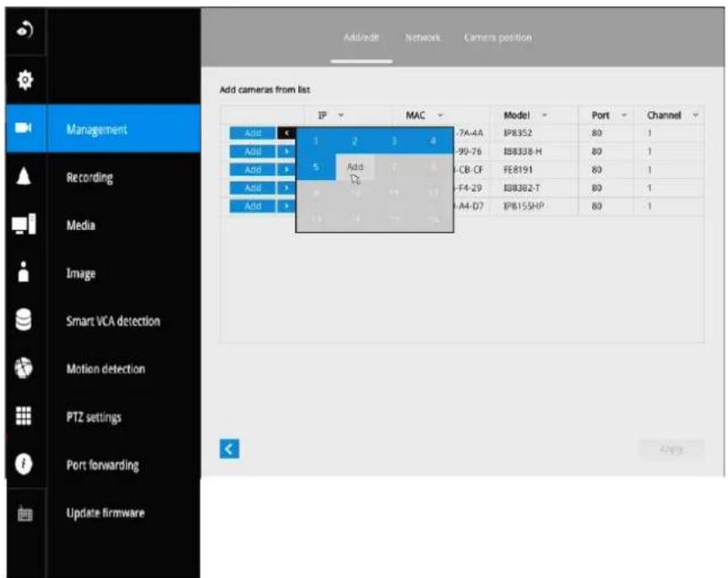Viewport: 728px width, 578px height.
Task: Click the Model column header
Action: [x=516, y=115]
